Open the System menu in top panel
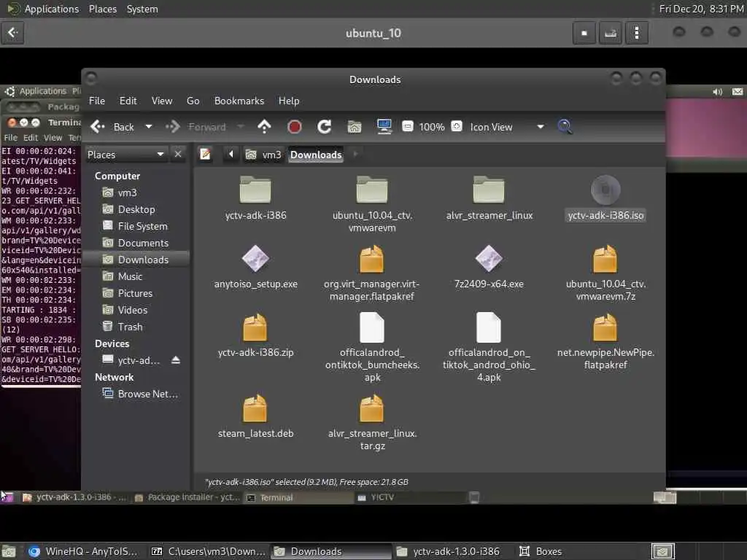Viewport: 747px width, 560px height. coord(142,9)
